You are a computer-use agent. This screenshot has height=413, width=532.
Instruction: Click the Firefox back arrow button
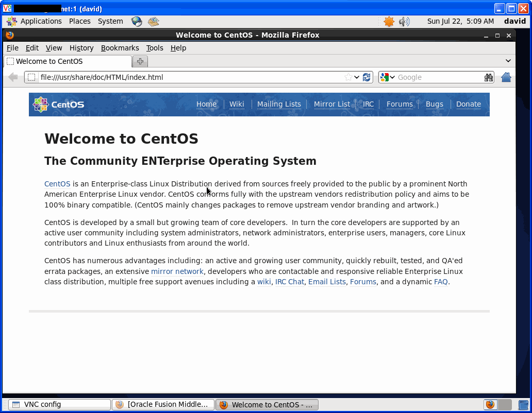[x=13, y=77]
